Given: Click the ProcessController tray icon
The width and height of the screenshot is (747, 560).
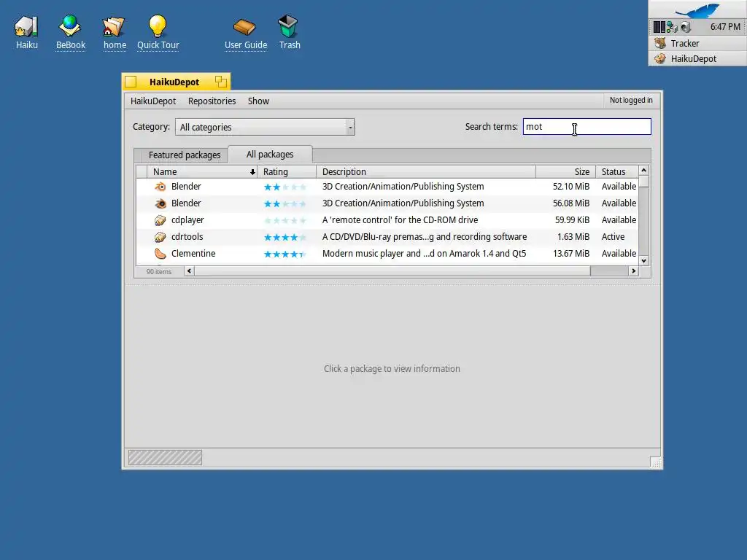Looking at the screenshot, I should [659, 27].
